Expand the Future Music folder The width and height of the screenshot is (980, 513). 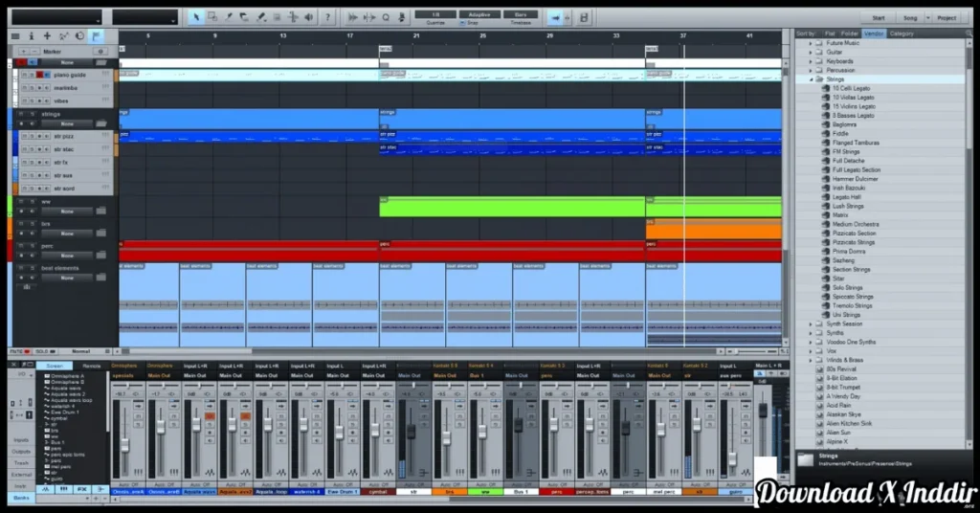tap(811, 43)
